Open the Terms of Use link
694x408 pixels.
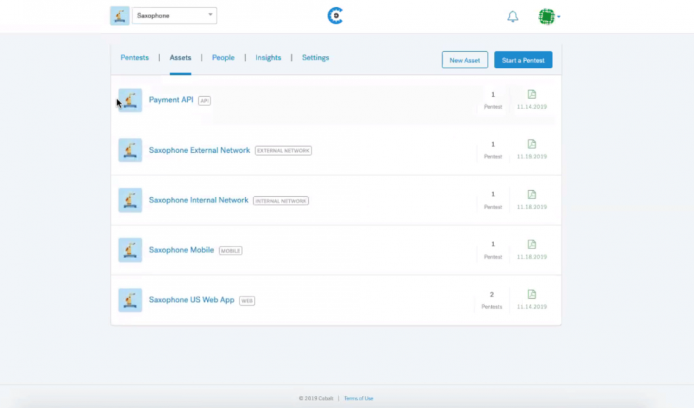tap(359, 398)
